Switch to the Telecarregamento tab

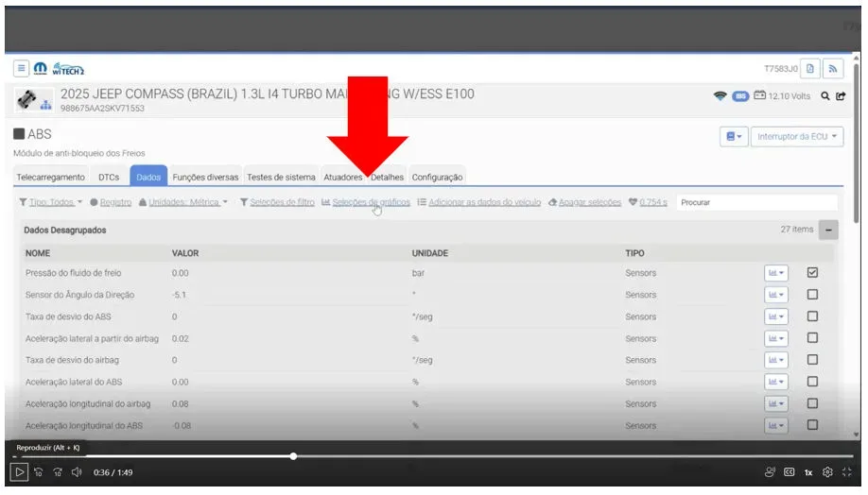pyautogui.click(x=50, y=177)
